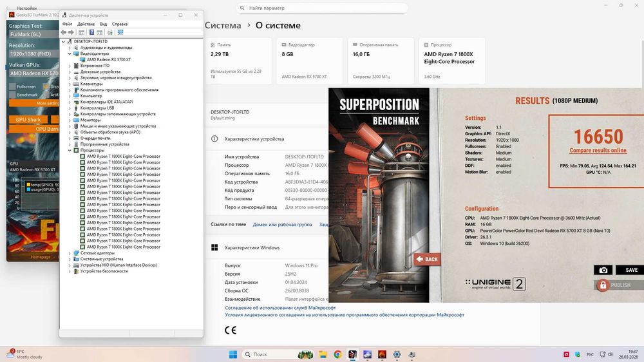Click the back arrow in Device Manager toolbar

63,32
